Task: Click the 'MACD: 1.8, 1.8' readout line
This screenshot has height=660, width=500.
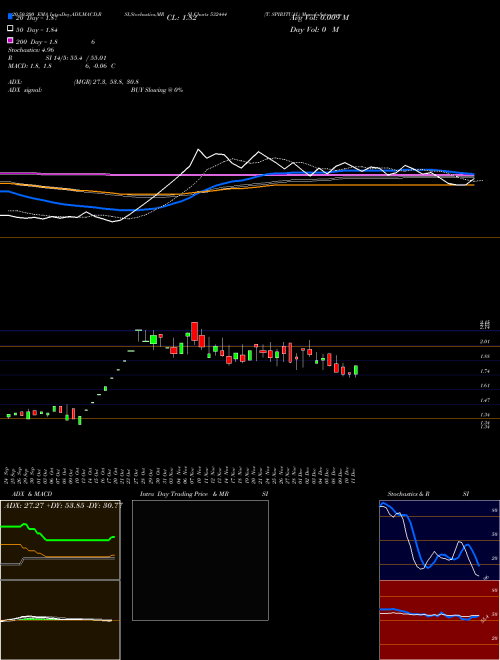Action: 30,66
